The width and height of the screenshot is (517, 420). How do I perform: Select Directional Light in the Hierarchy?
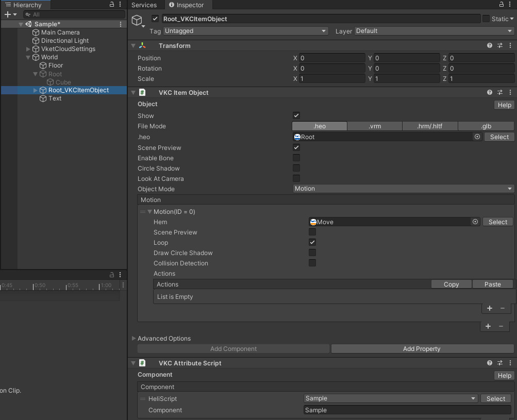65,41
